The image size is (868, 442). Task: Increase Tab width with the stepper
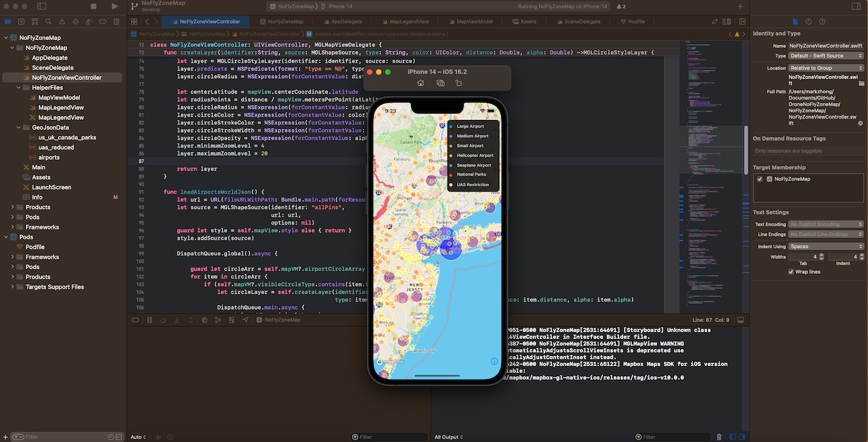point(821,254)
